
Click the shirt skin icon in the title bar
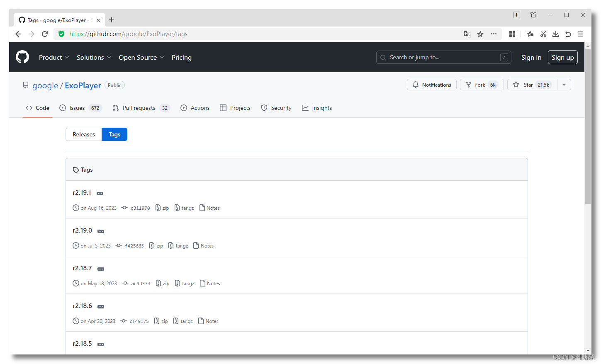pyautogui.click(x=533, y=15)
